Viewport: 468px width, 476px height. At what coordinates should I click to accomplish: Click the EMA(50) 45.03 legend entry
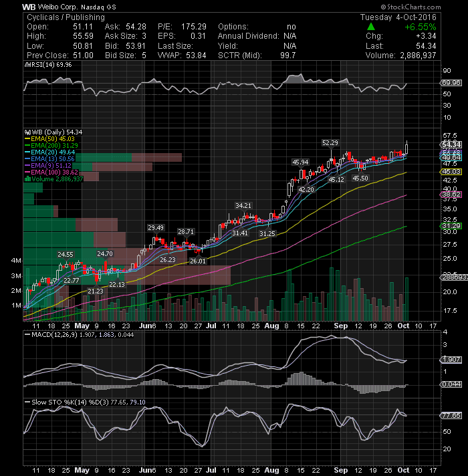(49, 139)
